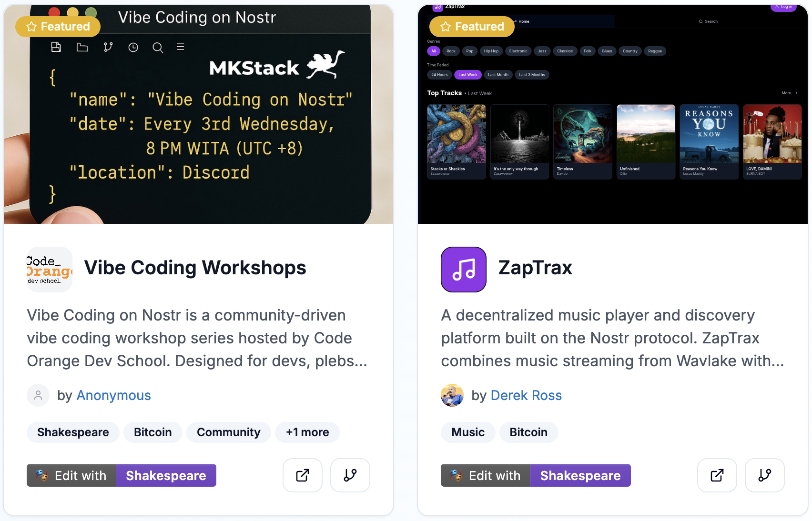Open the Derek Ross author link

pyautogui.click(x=526, y=395)
